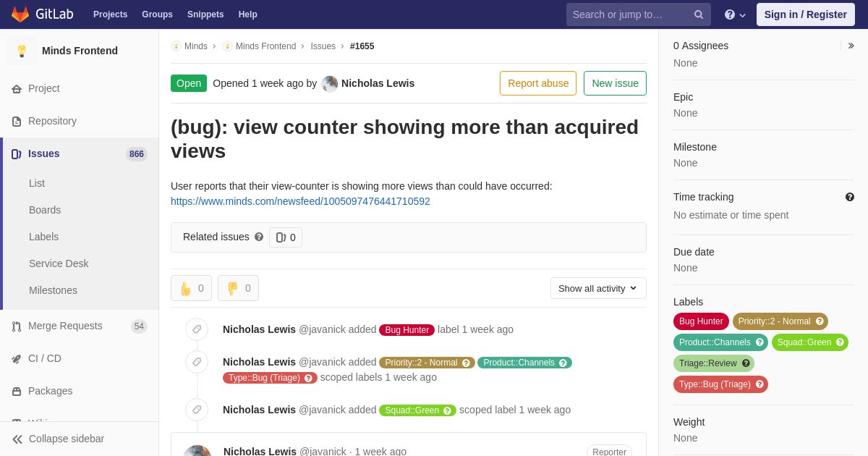Collapse the right sidebar double chevron
Screen dimensions: 868x456
point(851,46)
